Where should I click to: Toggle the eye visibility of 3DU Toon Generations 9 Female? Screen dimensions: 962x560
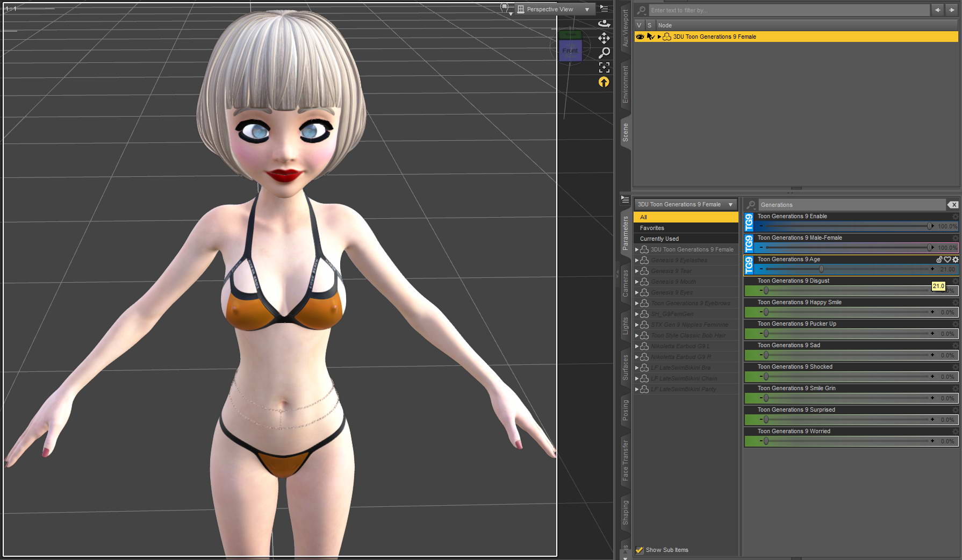pos(640,37)
